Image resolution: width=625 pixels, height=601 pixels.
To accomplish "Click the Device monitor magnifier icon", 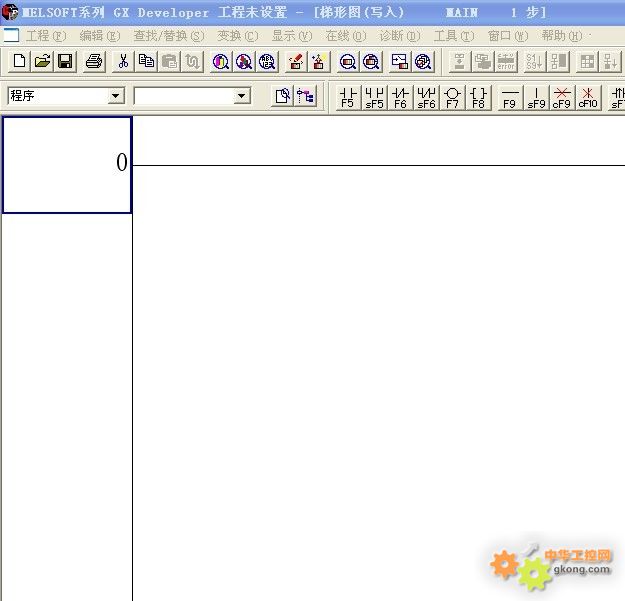I will coord(348,61).
